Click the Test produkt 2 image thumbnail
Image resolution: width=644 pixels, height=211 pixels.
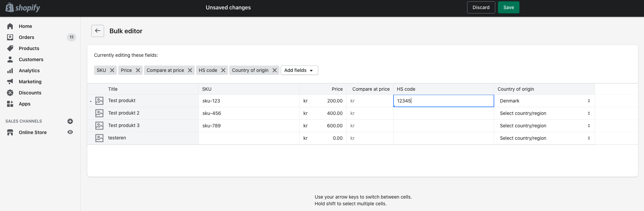point(99,113)
